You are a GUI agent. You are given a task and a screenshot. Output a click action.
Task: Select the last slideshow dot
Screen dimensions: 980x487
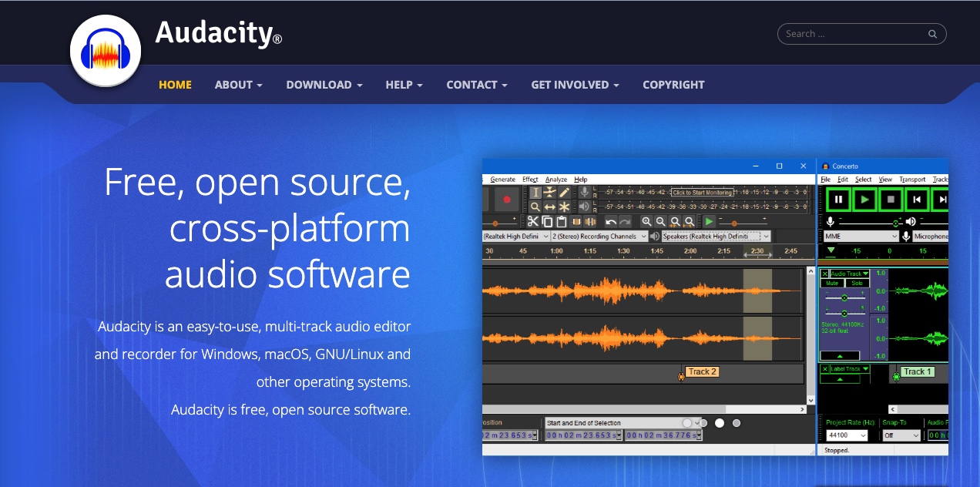pyautogui.click(x=737, y=423)
